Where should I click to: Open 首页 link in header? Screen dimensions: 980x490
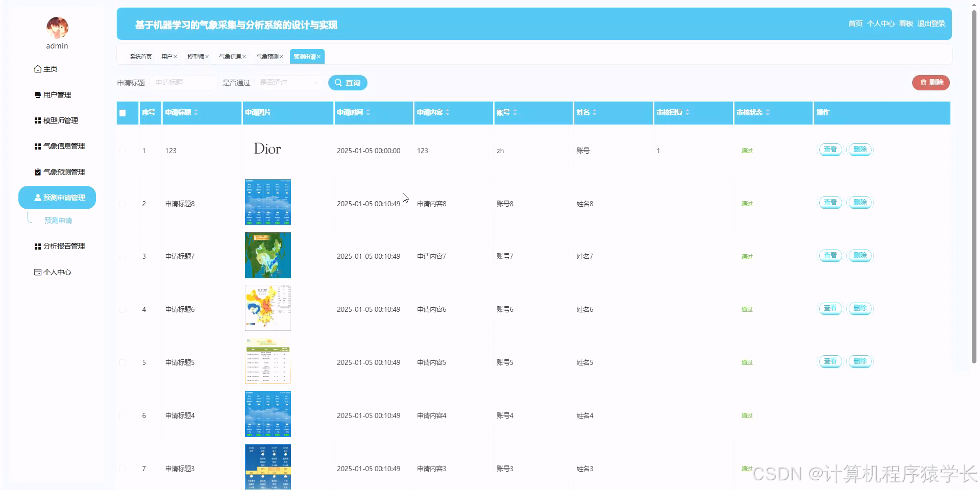coord(855,23)
